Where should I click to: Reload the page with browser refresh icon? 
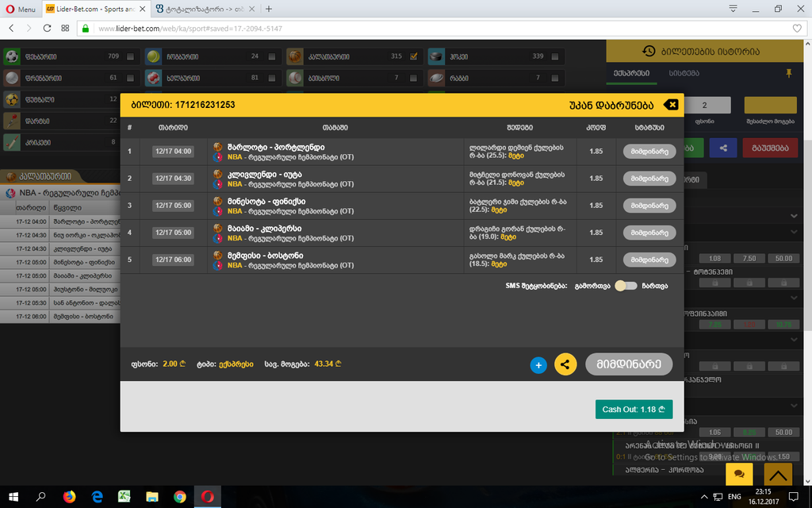coord(47,28)
